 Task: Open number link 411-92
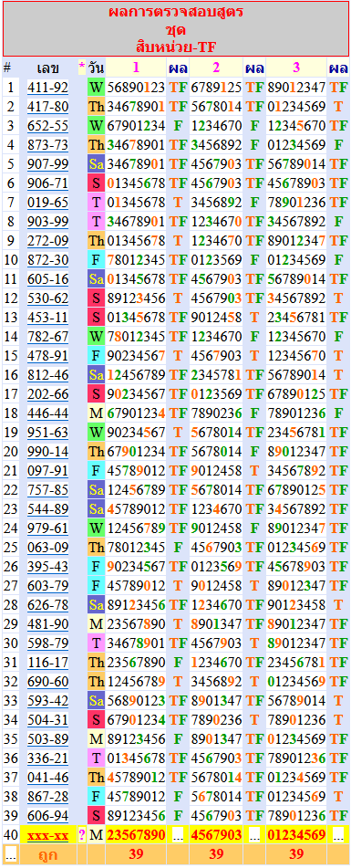[48, 88]
